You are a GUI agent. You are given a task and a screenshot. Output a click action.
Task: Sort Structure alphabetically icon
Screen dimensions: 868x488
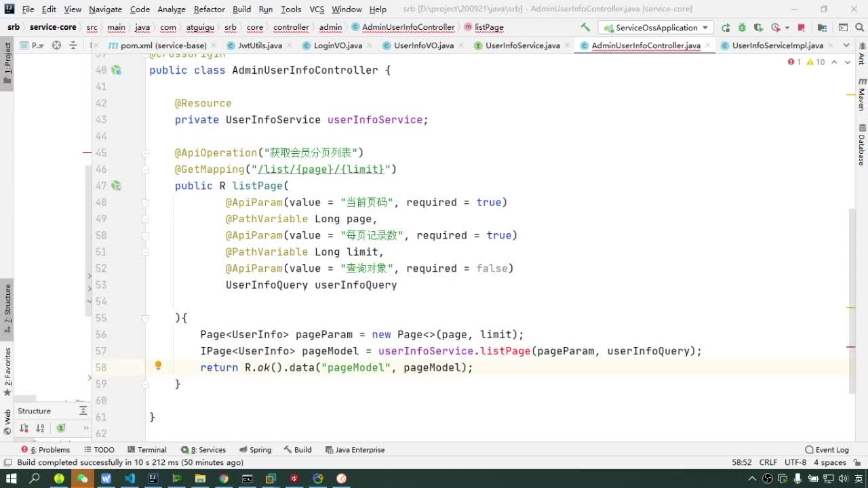(x=41, y=428)
